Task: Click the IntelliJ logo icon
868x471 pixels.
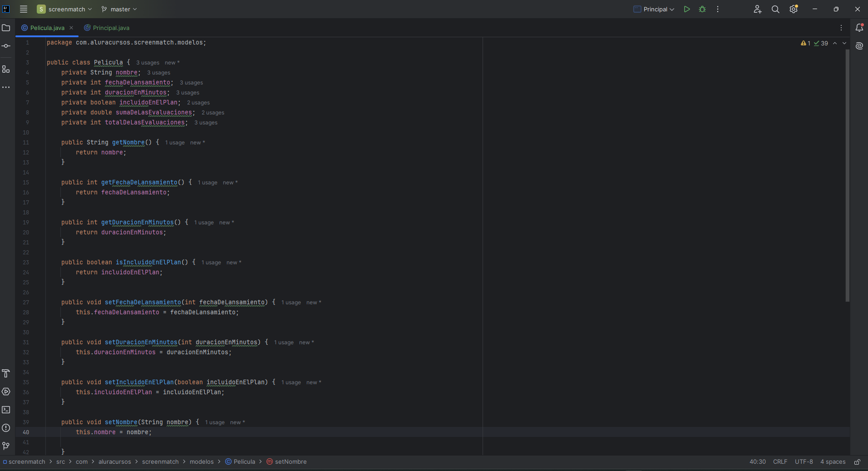Action: tap(6, 9)
